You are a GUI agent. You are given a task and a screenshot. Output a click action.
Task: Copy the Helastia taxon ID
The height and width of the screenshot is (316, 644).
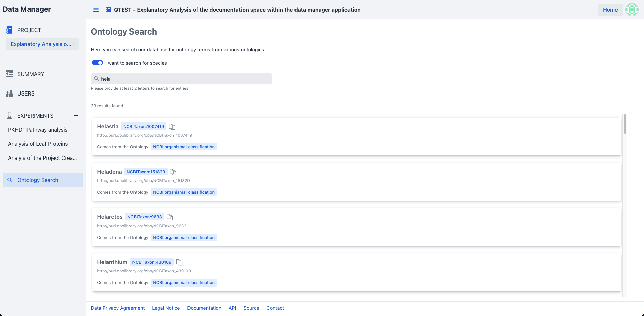tap(172, 127)
